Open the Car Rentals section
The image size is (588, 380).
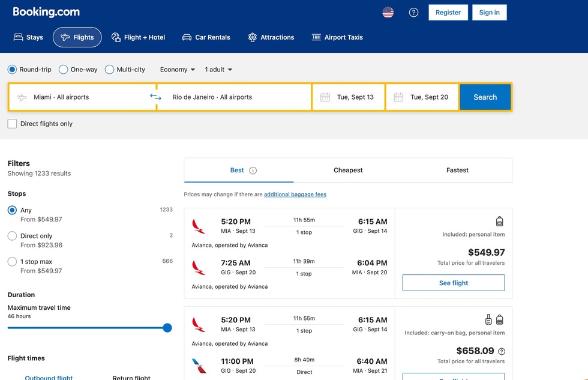point(206,37)
